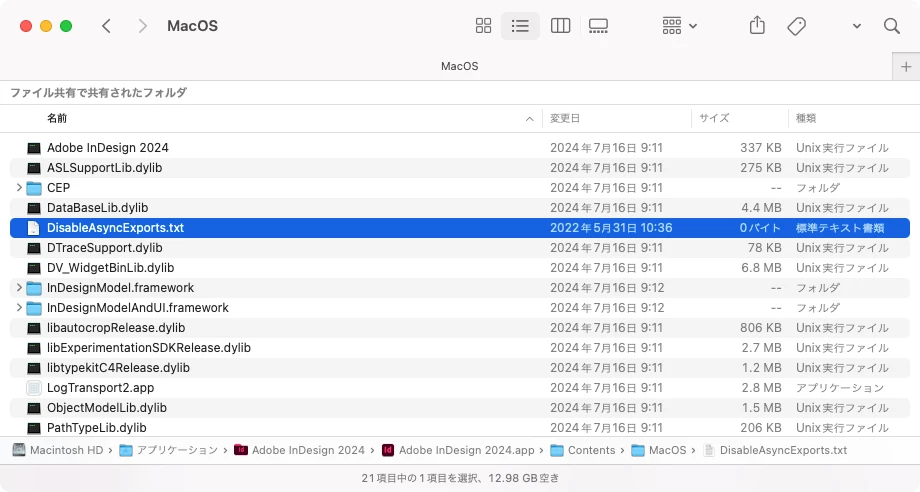Click the Share toolbar icon
Viewport: 920px width, 492px height.
(x=757, y=26)
